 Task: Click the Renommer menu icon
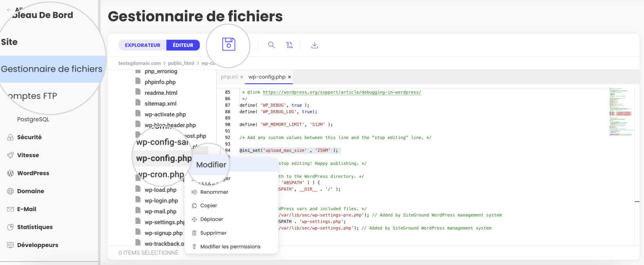coord(194,192)
